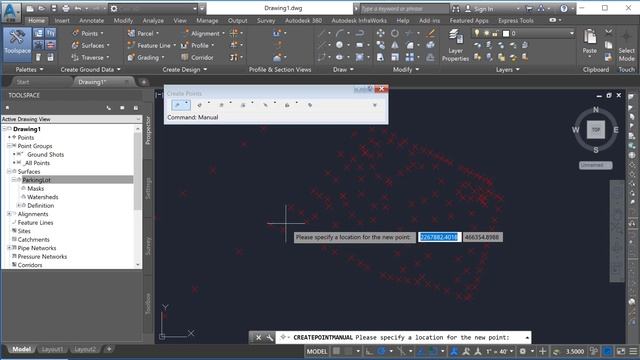Expand the Alignments tree node
This screenshot has height=360, width=640.
(9, 214)
